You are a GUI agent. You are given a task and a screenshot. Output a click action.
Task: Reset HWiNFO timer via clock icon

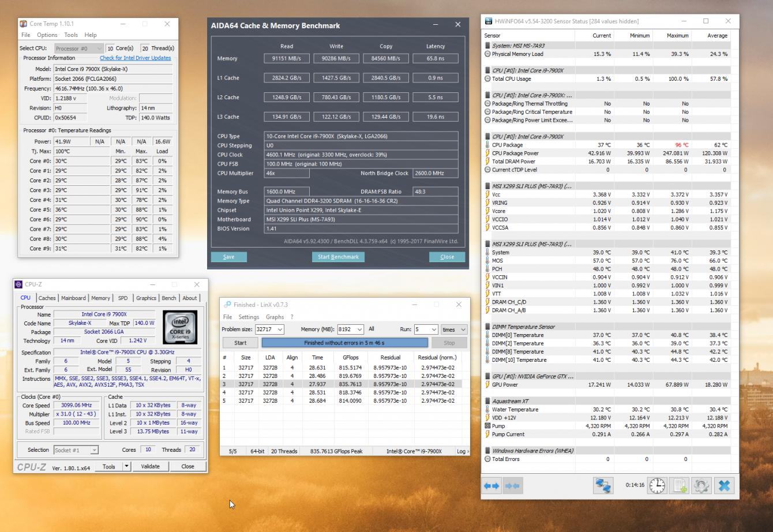point(657,486)
